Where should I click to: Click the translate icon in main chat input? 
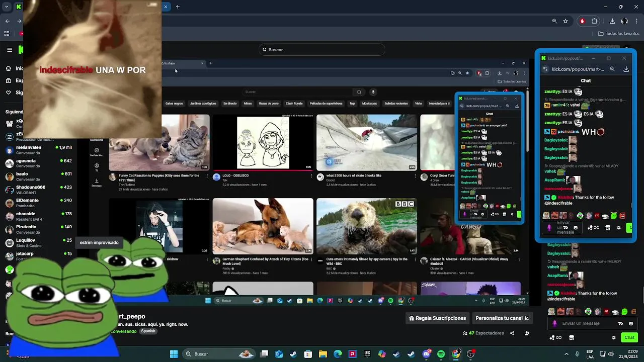coord(620,323)
